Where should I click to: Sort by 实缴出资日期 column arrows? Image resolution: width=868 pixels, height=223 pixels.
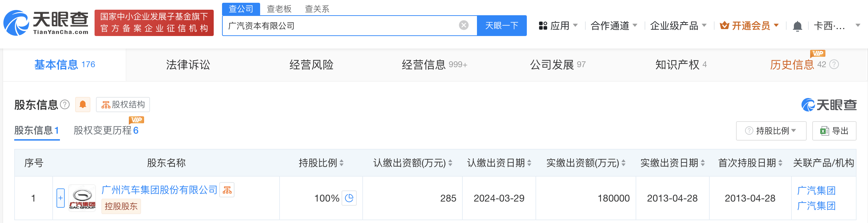703,163
